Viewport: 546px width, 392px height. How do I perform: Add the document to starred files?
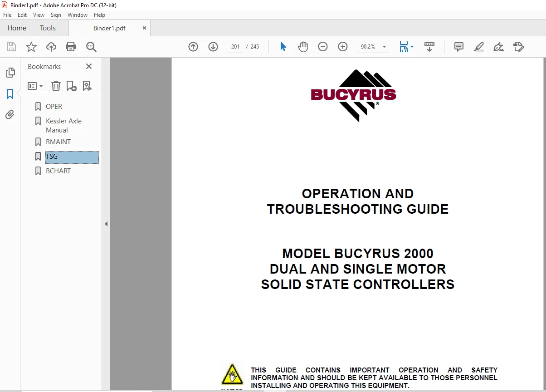coord(31,47)
